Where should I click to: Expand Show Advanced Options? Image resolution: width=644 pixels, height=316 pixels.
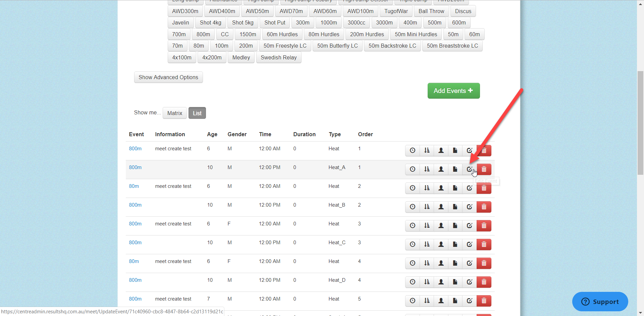tap(168, 77)
